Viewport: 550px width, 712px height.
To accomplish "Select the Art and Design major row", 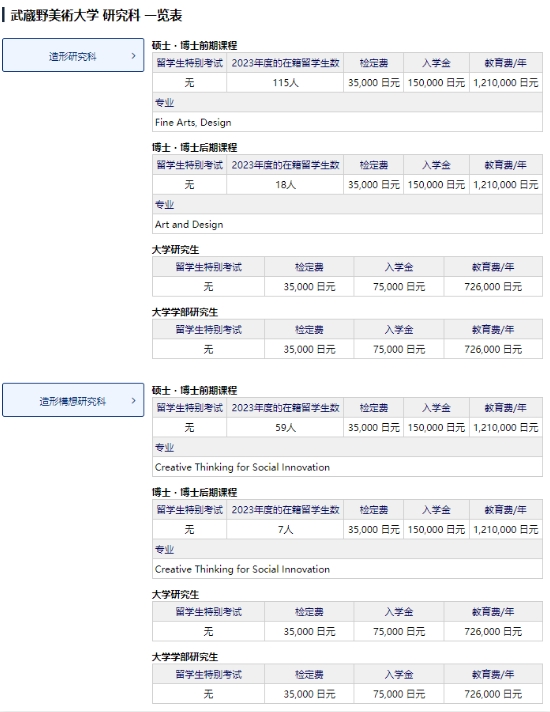I will (x=347, y=224).
